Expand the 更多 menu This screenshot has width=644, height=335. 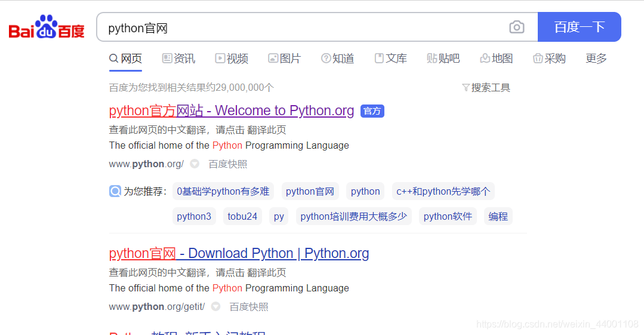(x=596, y=59)
